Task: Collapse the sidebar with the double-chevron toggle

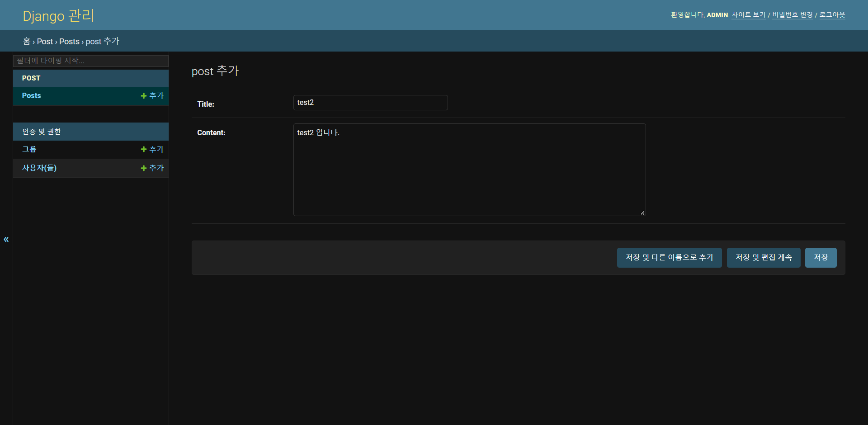Action: point(6,239)
